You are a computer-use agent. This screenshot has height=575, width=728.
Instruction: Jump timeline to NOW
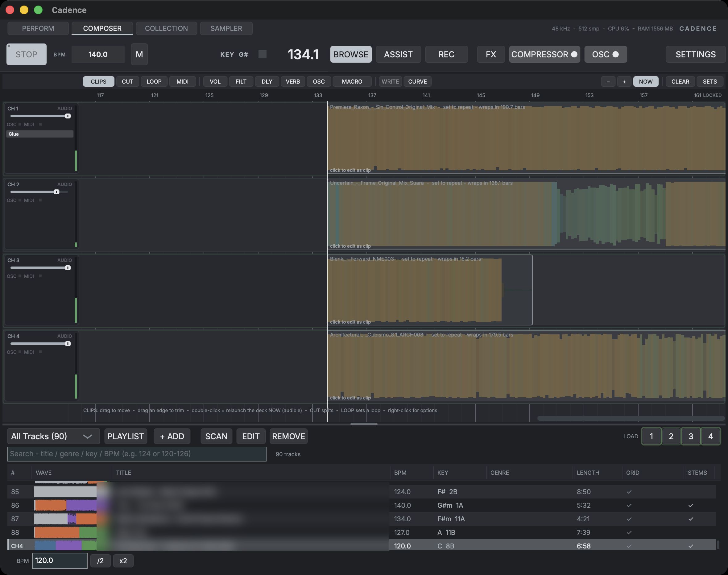(646, 81)
